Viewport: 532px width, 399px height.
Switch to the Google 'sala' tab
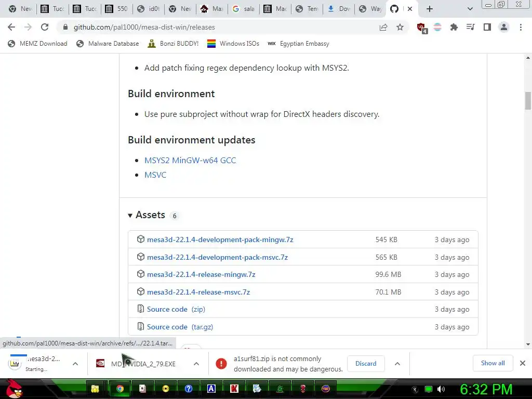tap(244, 9)
